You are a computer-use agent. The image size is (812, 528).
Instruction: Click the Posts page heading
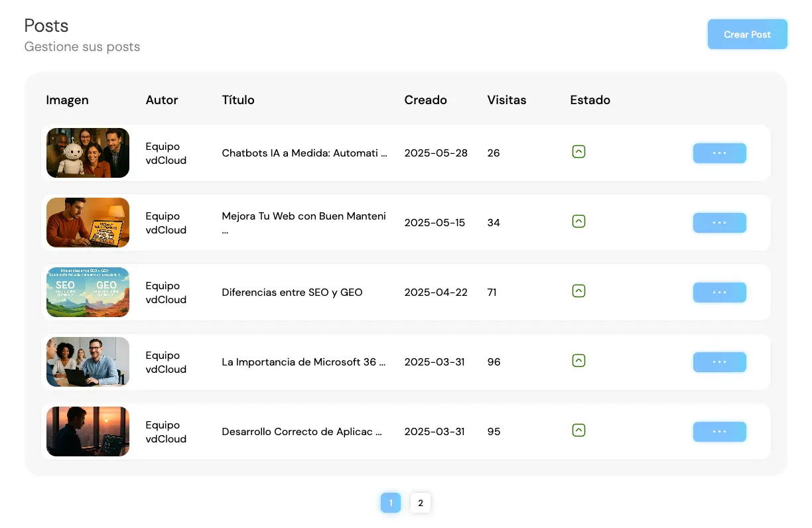(46, 26)
